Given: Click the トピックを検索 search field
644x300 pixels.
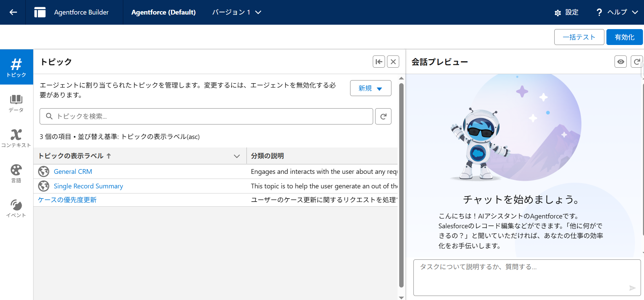Looking at the screenshot, I should (206, 116).
